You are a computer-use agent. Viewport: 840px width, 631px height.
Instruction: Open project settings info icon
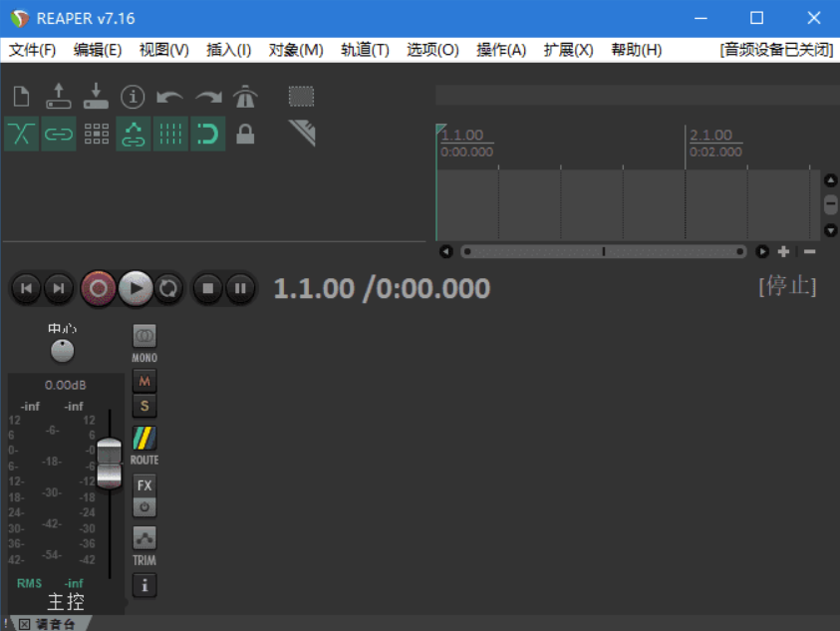click(133, 97)
